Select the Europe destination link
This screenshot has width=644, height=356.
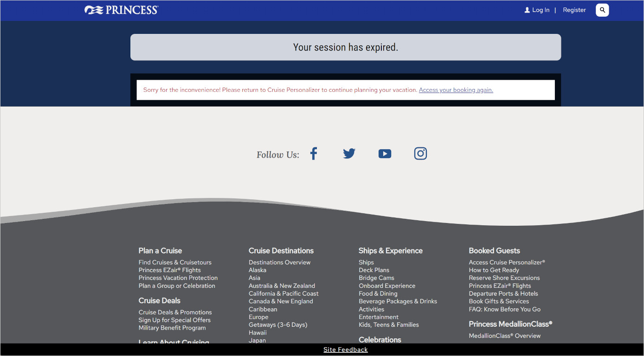258,317
